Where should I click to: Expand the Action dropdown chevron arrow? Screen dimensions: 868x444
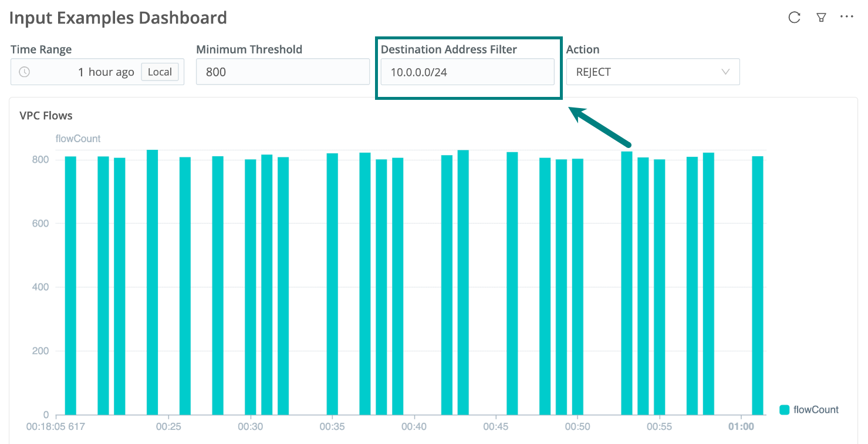[x=725, y=72]
